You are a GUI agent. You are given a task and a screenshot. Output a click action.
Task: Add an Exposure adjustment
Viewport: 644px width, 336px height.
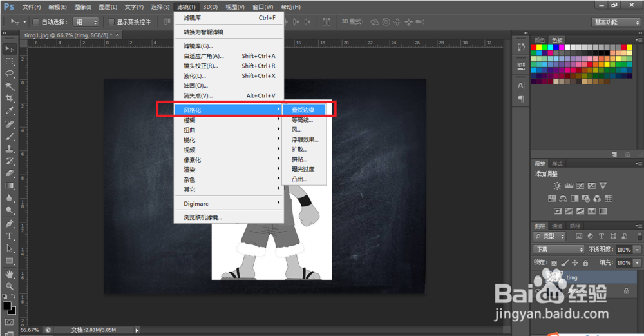[591, 186]
